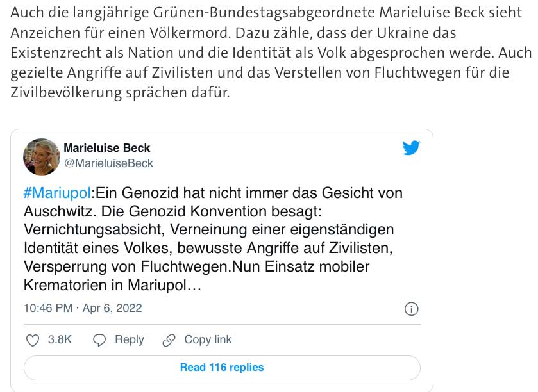
Task: Click the Apr 6, 2022 tweet date
Action: [112, 308]
